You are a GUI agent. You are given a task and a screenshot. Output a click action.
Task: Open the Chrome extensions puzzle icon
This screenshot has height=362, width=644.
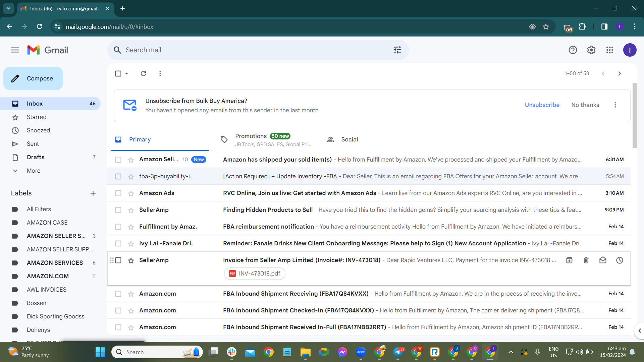[x=583, y=26]
